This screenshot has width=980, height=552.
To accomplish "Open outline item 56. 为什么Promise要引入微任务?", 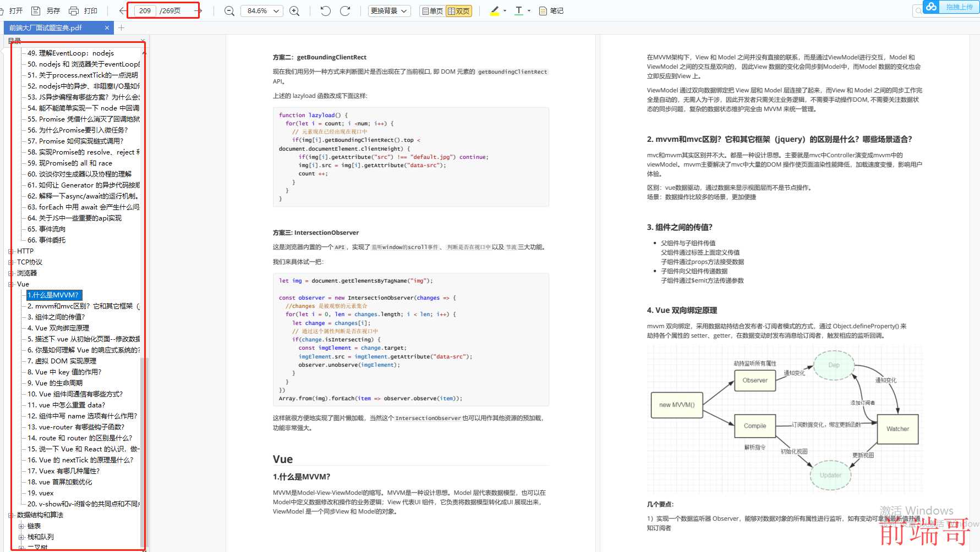I will tap(78, 130).
